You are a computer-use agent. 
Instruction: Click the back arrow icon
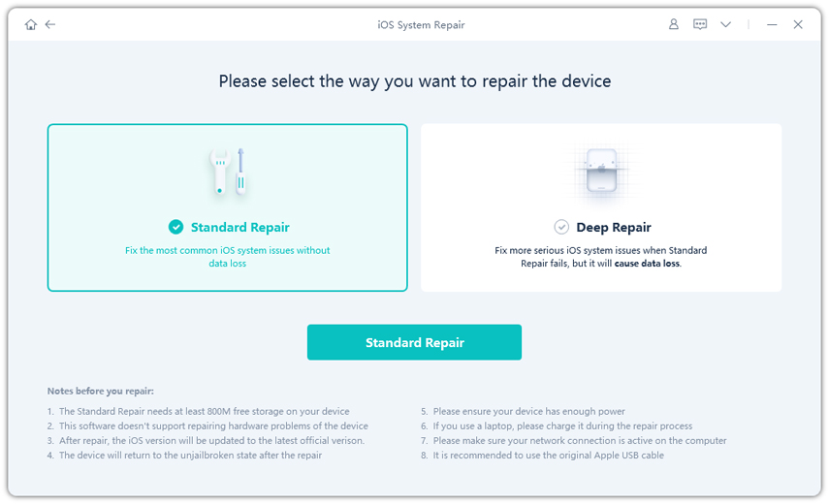click(x=50, y=24)
